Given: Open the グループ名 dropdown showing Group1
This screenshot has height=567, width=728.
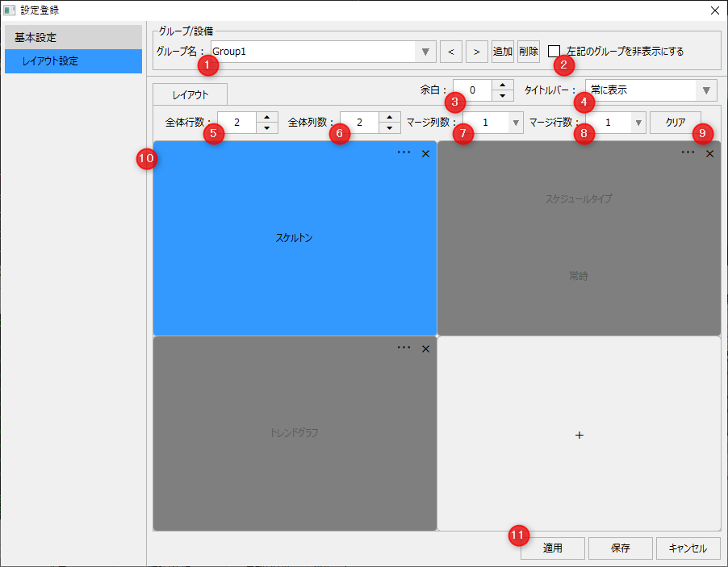Looking at the screenshot, I should coord(425,51).
